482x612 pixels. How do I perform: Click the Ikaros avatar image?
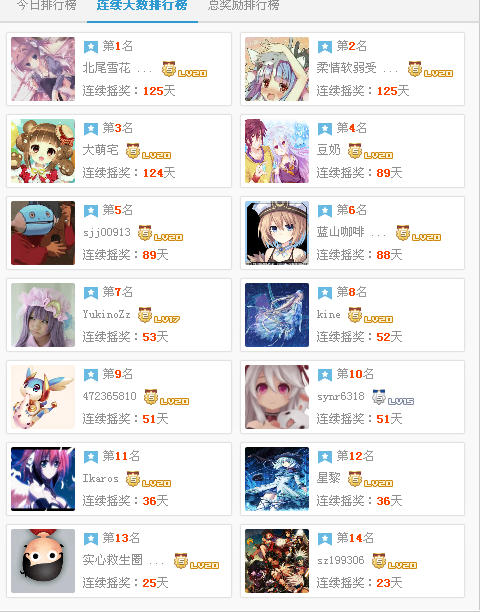click(x=43, y=479)
